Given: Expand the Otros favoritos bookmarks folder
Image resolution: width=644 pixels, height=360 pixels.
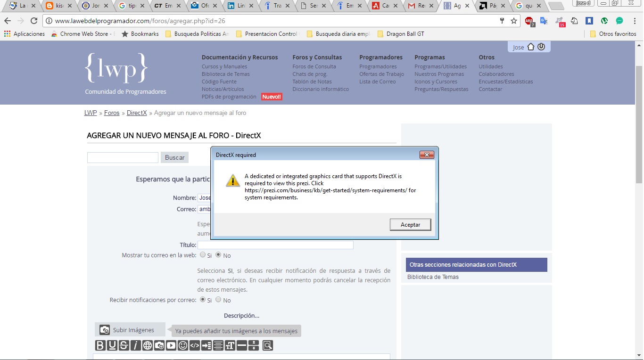Looking at the screenshot, I should pyautogui.click(x=613, y=34).
